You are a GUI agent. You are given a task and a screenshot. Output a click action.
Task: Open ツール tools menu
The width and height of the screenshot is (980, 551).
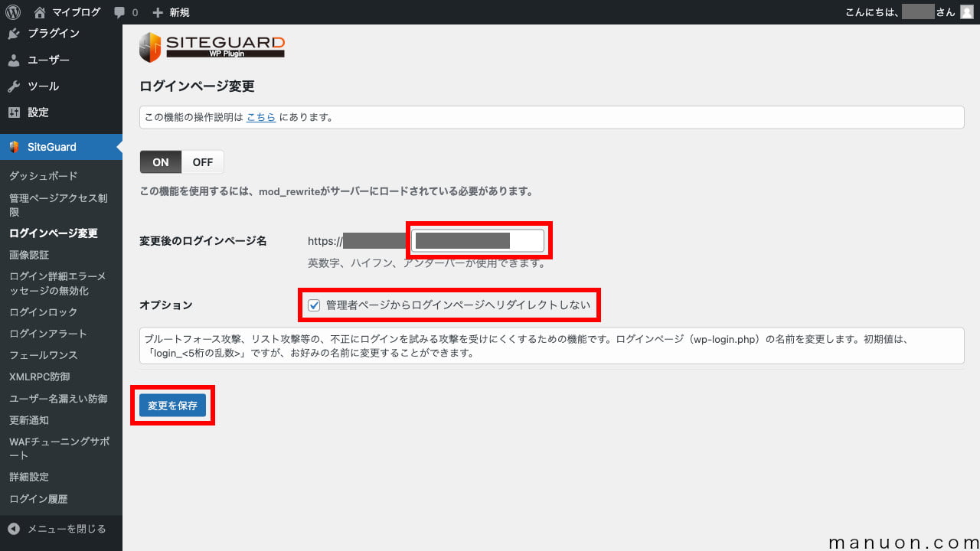click(43, 86)
